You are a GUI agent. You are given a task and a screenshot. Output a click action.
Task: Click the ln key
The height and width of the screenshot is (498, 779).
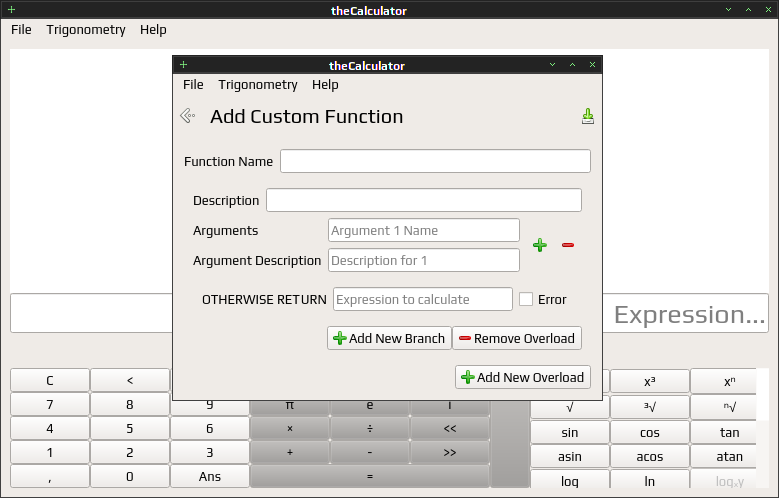pyautogui.click(x=650, y=480)
